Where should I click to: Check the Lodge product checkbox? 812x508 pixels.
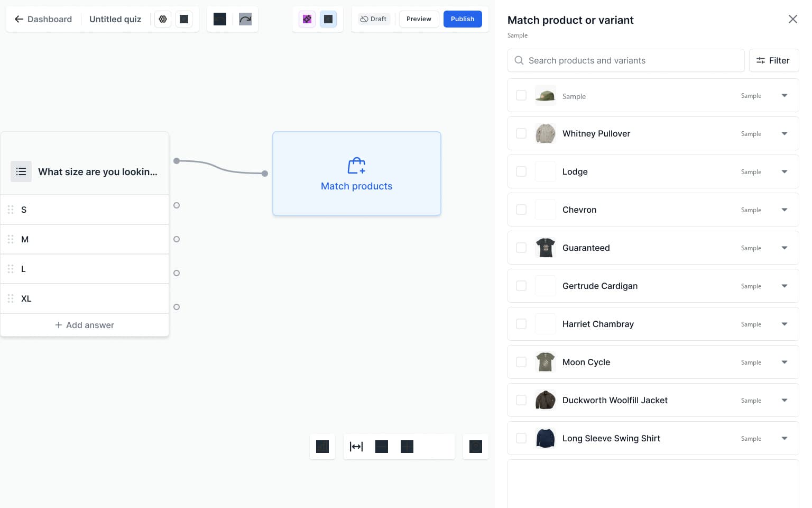tap(521, 171)
